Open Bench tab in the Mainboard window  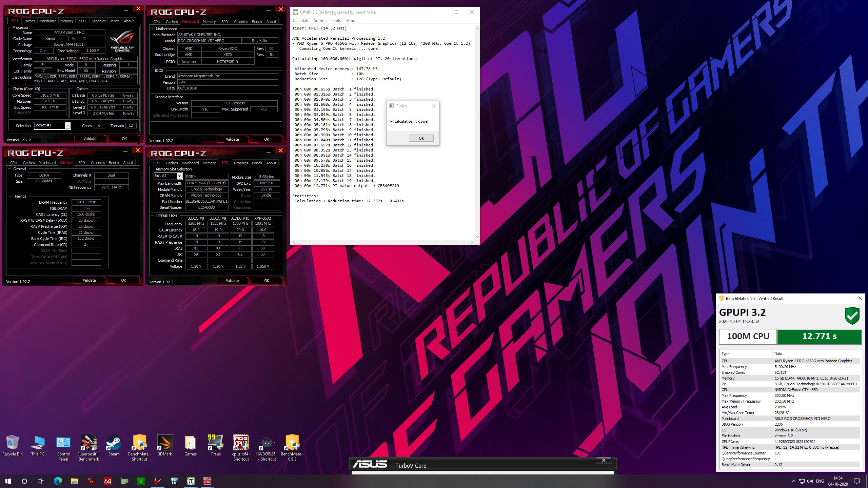tap(257, 22)
